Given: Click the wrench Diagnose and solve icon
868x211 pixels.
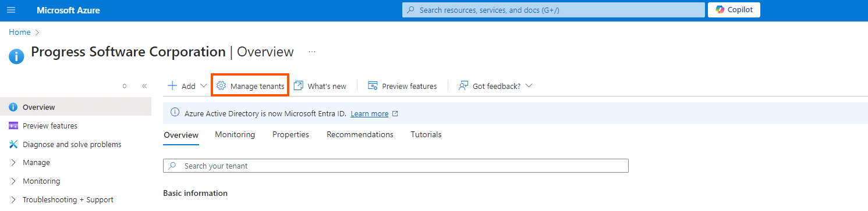Looking at the screenshot, I should (x=13, y=144).
